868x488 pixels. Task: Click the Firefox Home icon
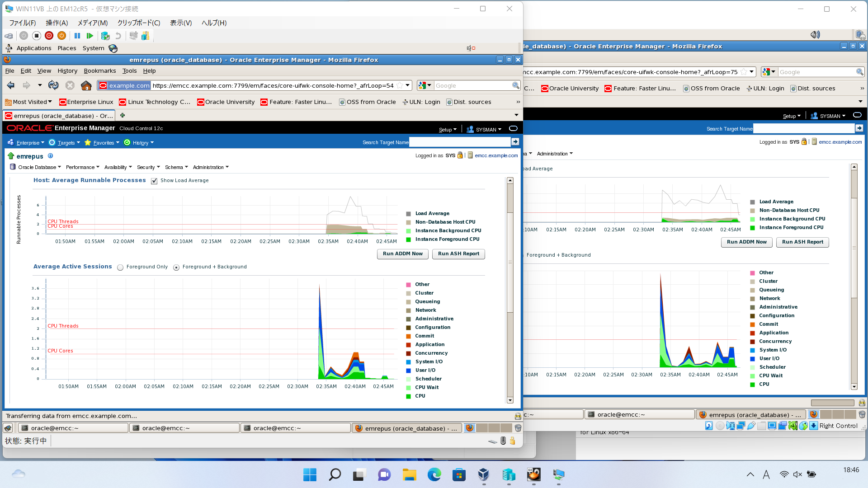click(x=86, y=85)
